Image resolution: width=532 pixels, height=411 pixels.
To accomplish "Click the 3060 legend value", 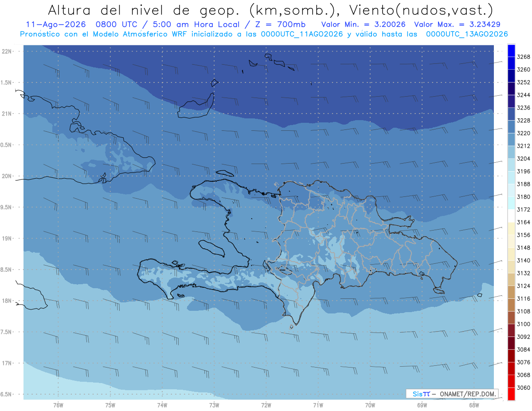I will (x=524, y=388).
